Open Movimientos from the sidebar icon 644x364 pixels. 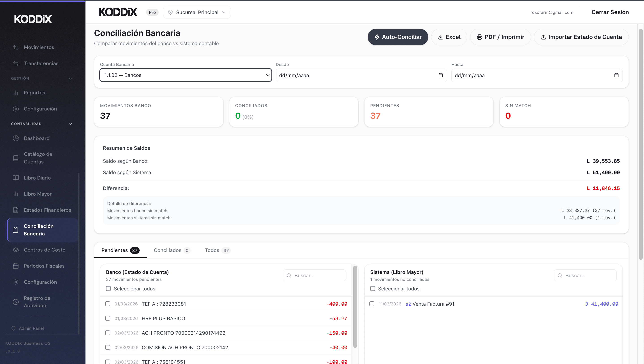tap(16, 47)
